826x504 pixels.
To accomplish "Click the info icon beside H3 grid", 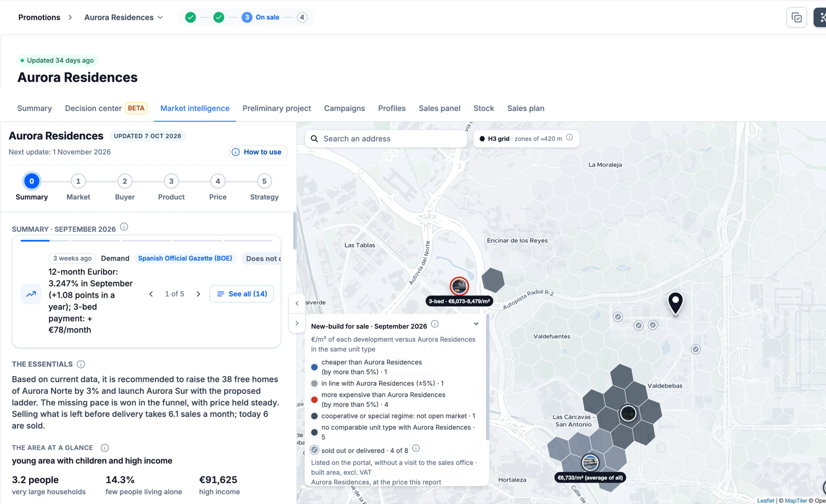I will [x=570, y=138].
